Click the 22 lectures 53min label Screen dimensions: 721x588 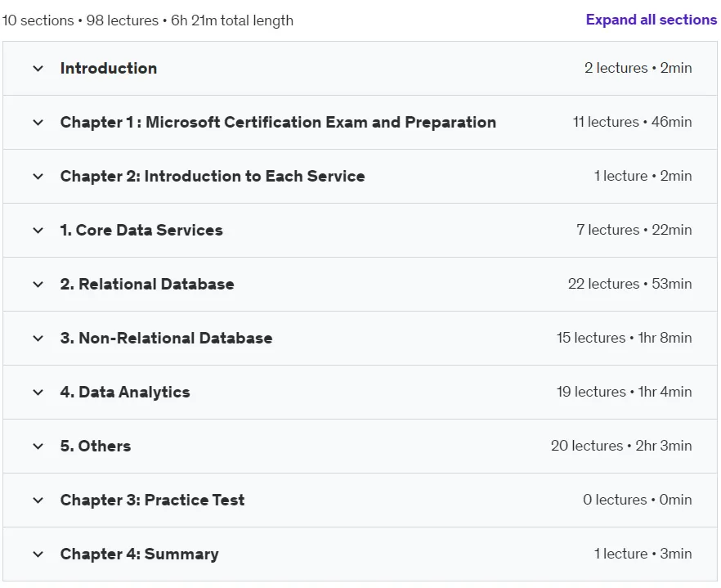point(630,284)
